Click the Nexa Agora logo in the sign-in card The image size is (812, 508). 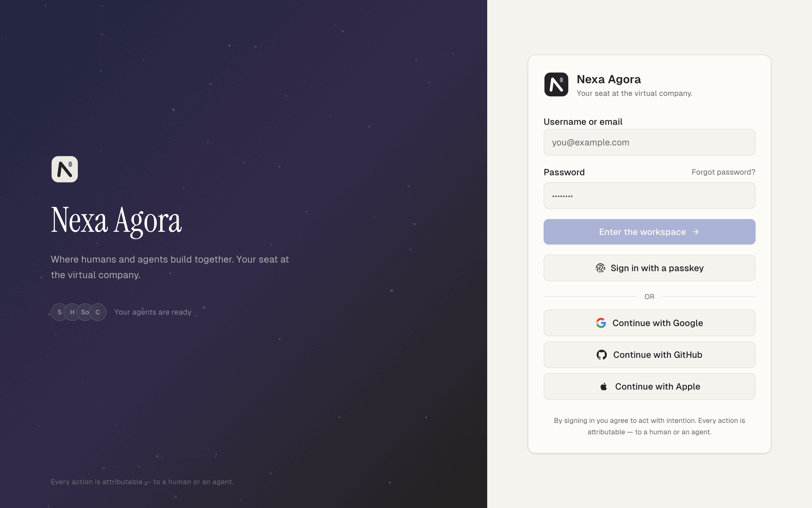[556, 84]
